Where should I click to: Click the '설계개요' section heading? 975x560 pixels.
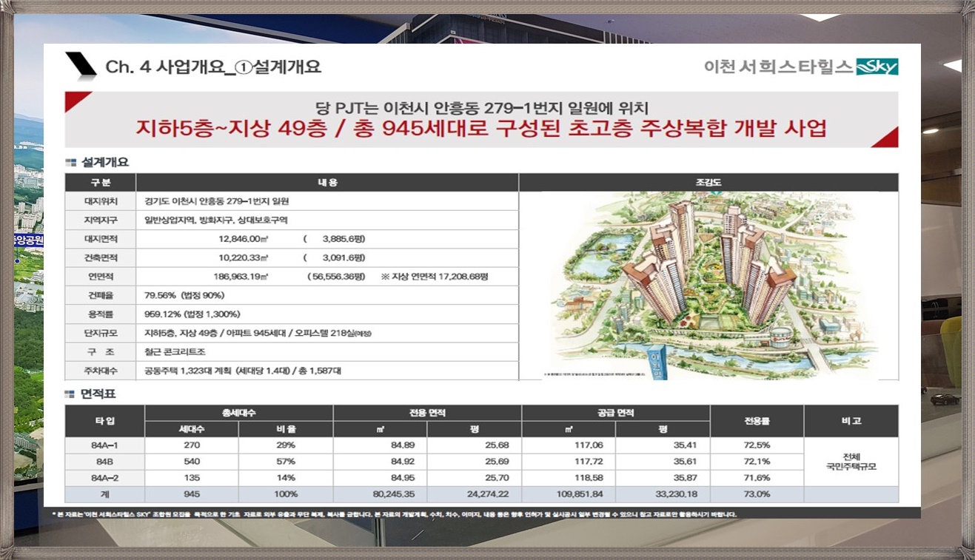click(104, 162)
